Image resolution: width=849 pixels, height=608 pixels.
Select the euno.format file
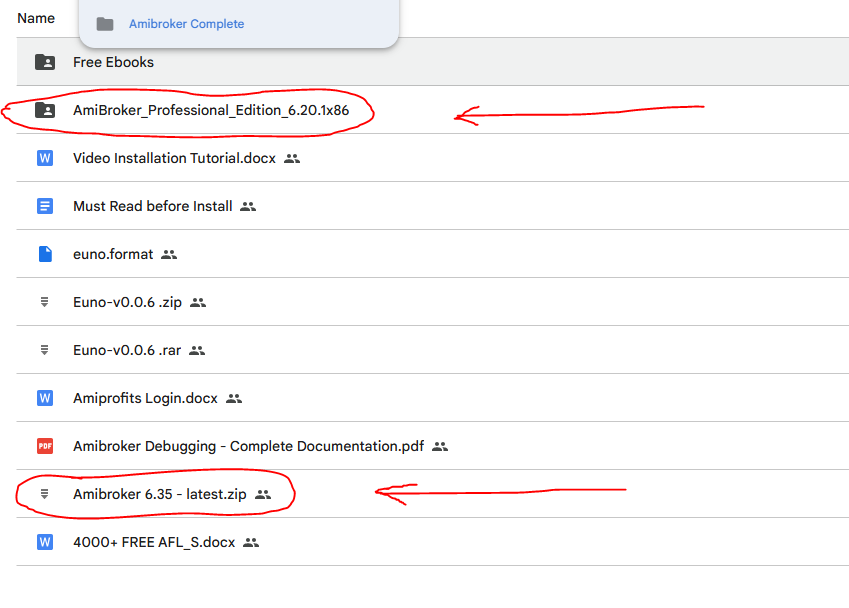tap(113, 254)
